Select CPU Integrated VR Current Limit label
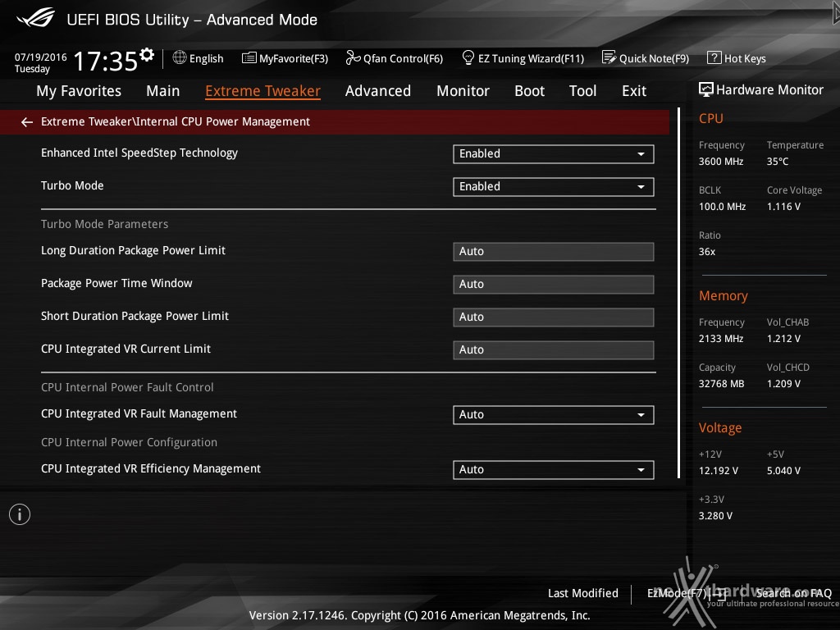This screenshot has width=840, height=630. pos(126,349)
